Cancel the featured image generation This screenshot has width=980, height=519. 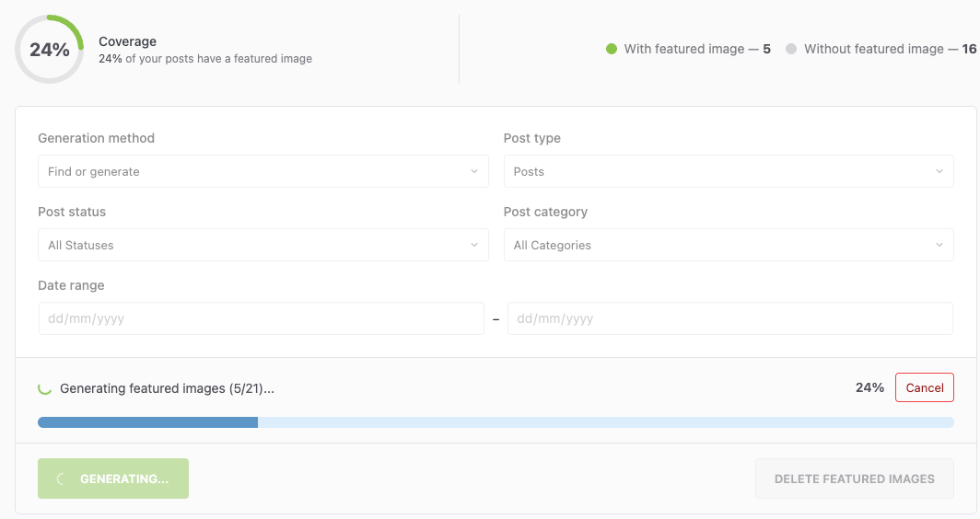[924, 387]
